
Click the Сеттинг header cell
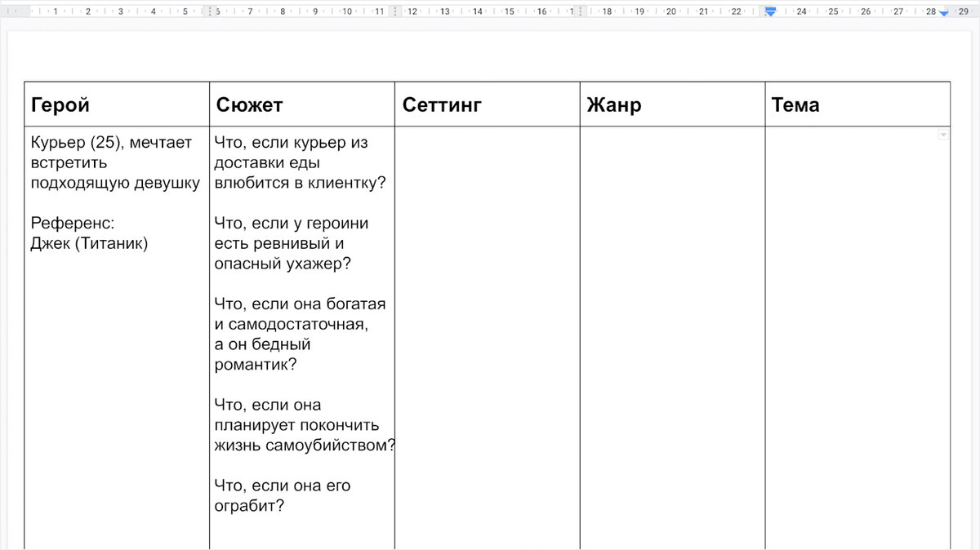click(488, 104)
